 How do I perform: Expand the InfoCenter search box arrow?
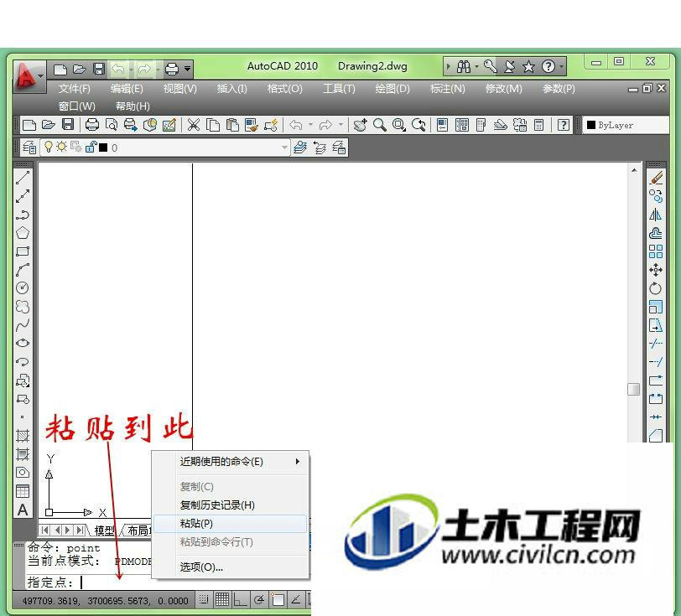point(449,66)
